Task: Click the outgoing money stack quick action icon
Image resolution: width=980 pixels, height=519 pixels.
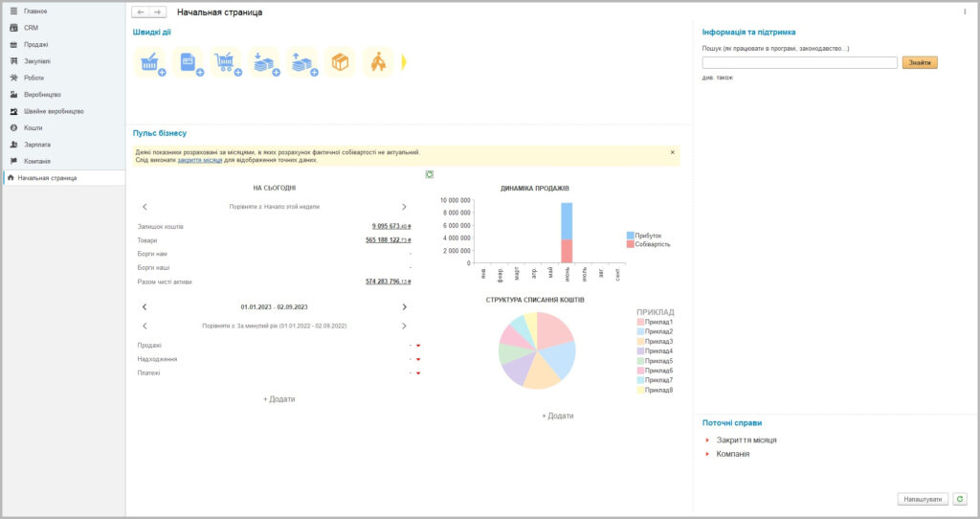Action: click(301, 63)
